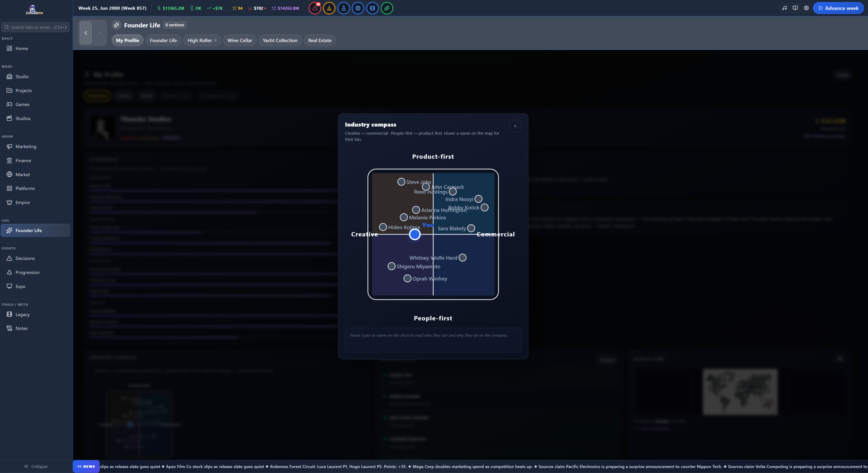Image resolution: width=868 pixels, height=473 pixels.
Task: Click the chip processor icon in top bar
Action: (x=358, y=8)
